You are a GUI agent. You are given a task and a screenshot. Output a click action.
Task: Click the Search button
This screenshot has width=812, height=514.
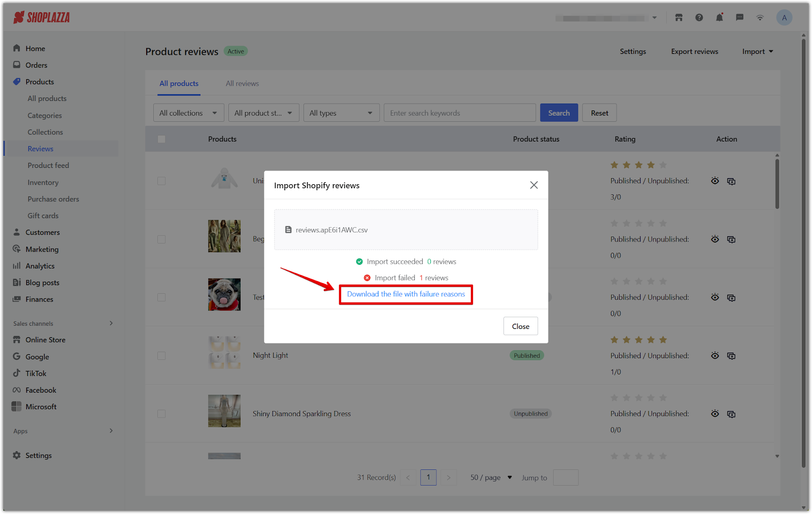point(559,113)
